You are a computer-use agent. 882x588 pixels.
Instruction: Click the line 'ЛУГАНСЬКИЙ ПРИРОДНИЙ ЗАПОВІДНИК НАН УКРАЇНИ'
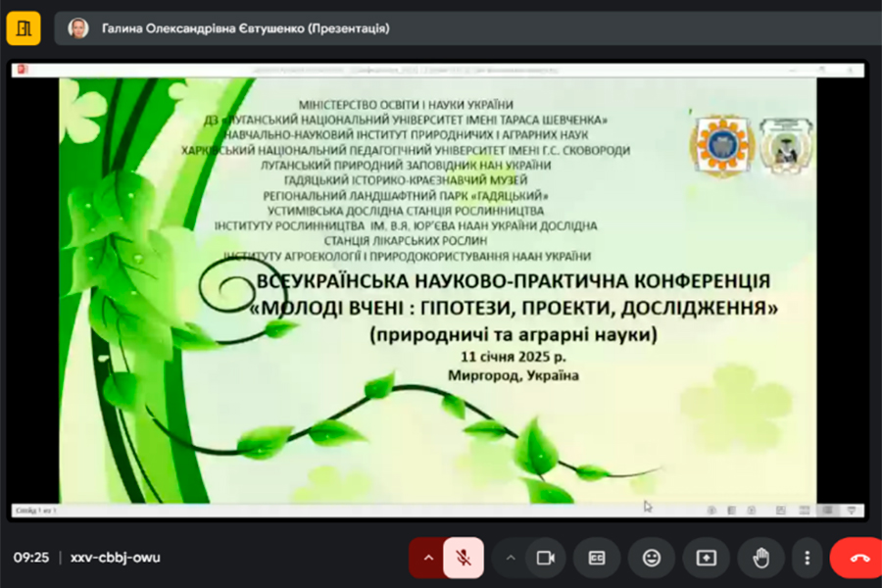(x=406, y=166)
